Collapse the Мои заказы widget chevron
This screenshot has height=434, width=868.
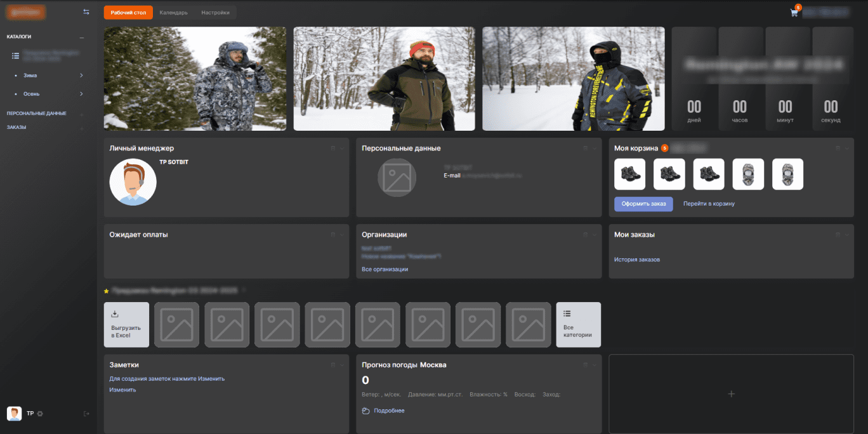tap(847, 234)
